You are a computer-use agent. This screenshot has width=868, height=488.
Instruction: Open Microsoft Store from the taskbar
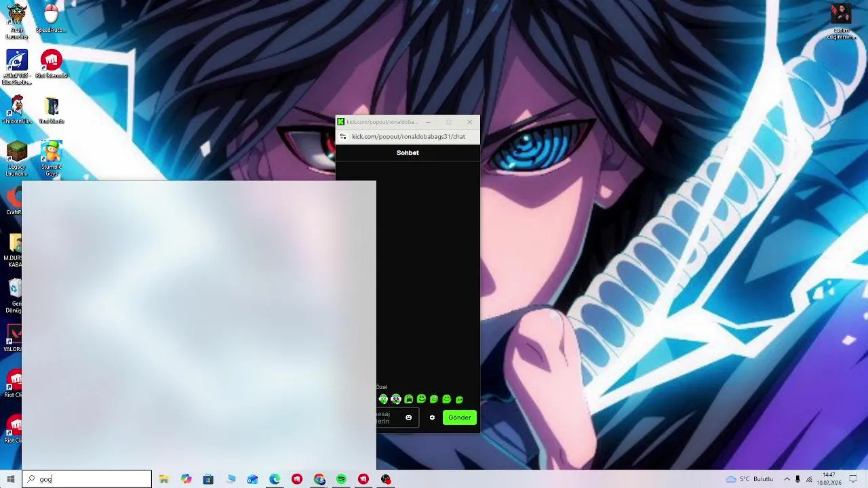(x=208, y=479)
